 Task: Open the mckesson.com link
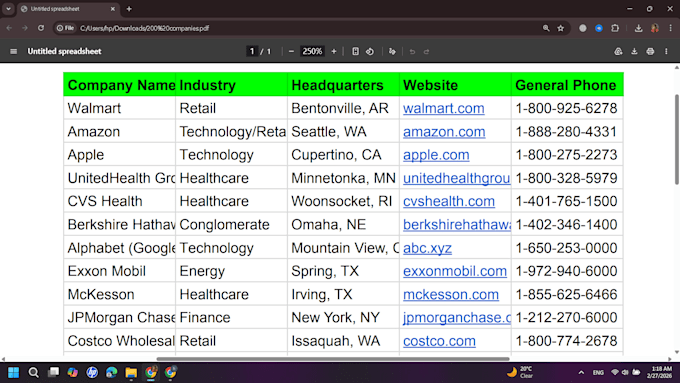pyautogui.click(x=451, y=295)
